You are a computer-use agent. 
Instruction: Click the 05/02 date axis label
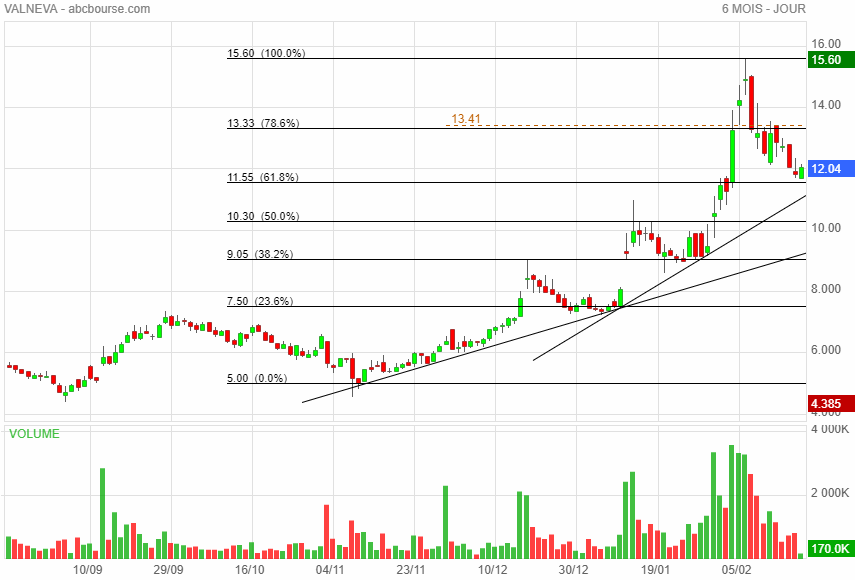pyautogui.click(x=736, y=570)
